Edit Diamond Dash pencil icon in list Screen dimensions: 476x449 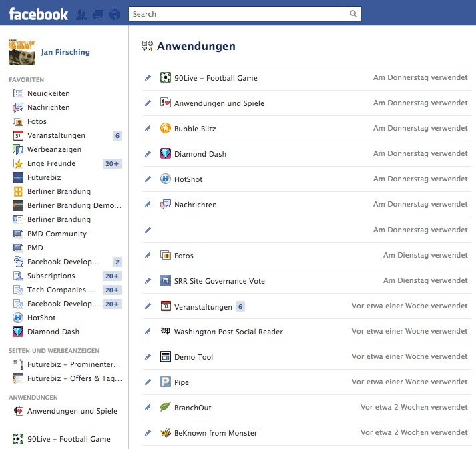click(148, 154)
